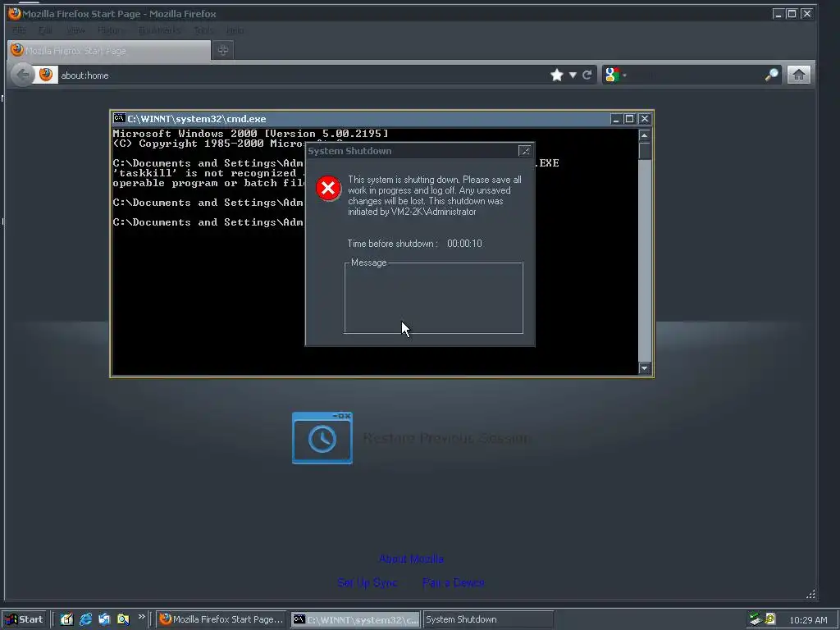This screenshot has width=840, height=630.
Task: Open the Tools menu in Firefox
Action: click(x=203, y=30)
